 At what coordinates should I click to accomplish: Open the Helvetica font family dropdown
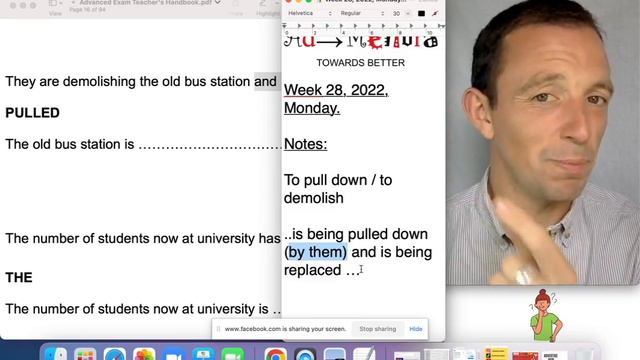coord(309,13)
